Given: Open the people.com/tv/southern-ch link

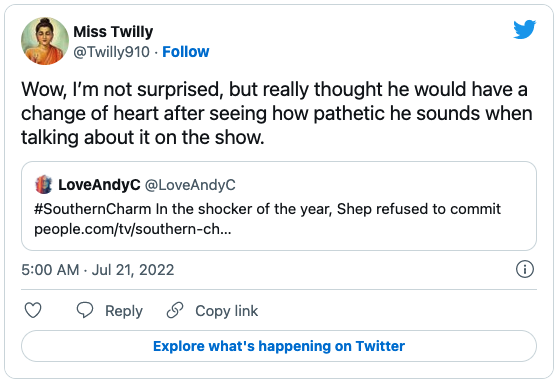Looking at the screenshot, I should pos(133,229).
